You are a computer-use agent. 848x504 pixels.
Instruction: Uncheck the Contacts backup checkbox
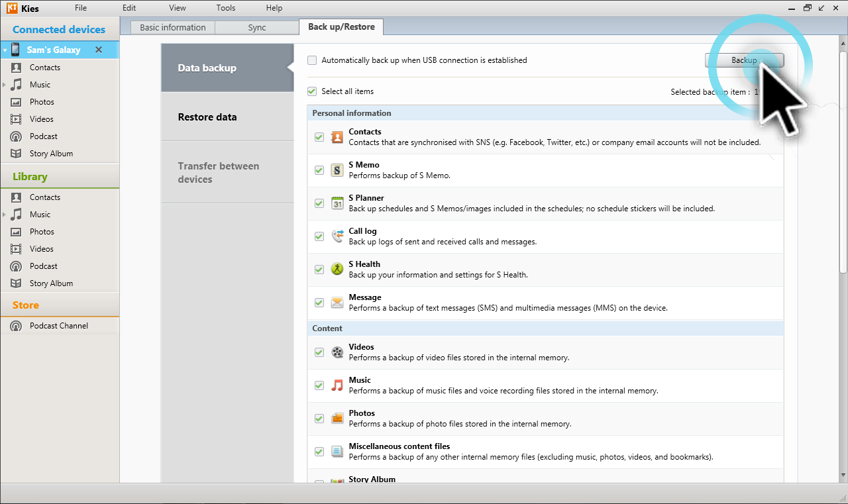coord(319,137)
